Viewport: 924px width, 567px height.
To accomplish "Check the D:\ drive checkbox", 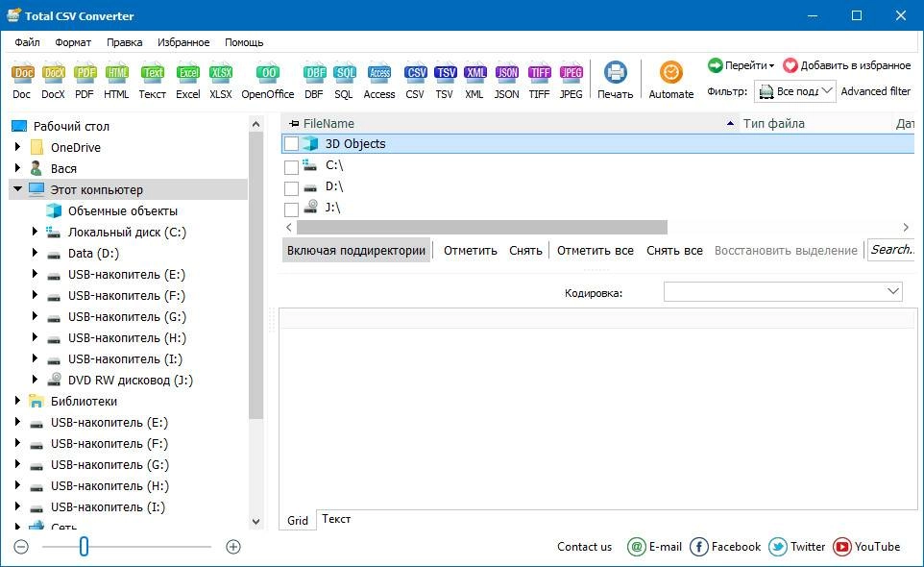I will (x=291, y=188).
